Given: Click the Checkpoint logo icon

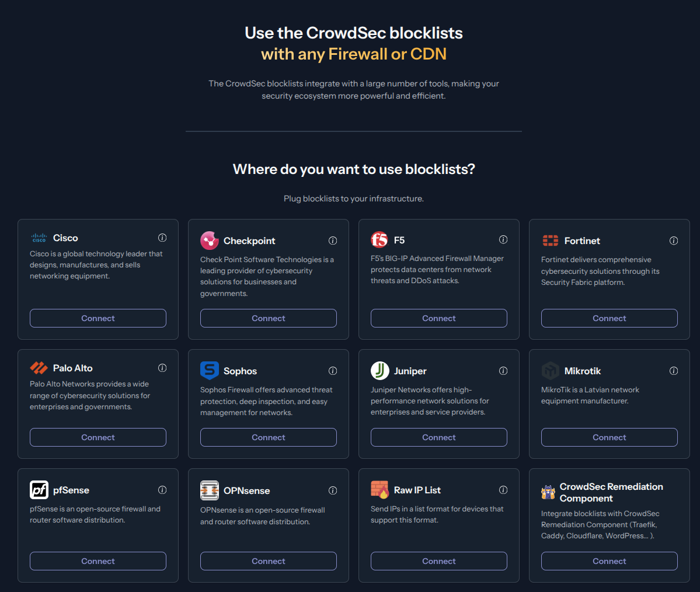Looking at the screenshot, I should [x=210, y=240].
